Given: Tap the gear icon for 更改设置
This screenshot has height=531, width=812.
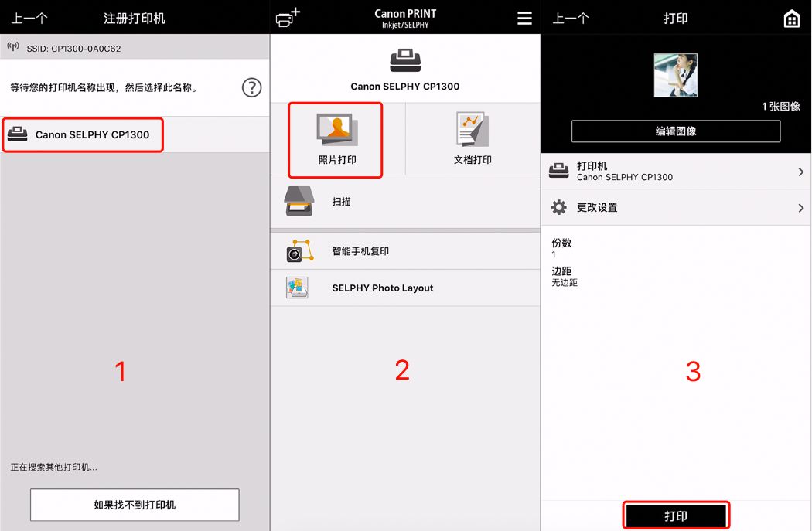Looking at the screenshot, I should pyautogui.click(x=559, y=207).
